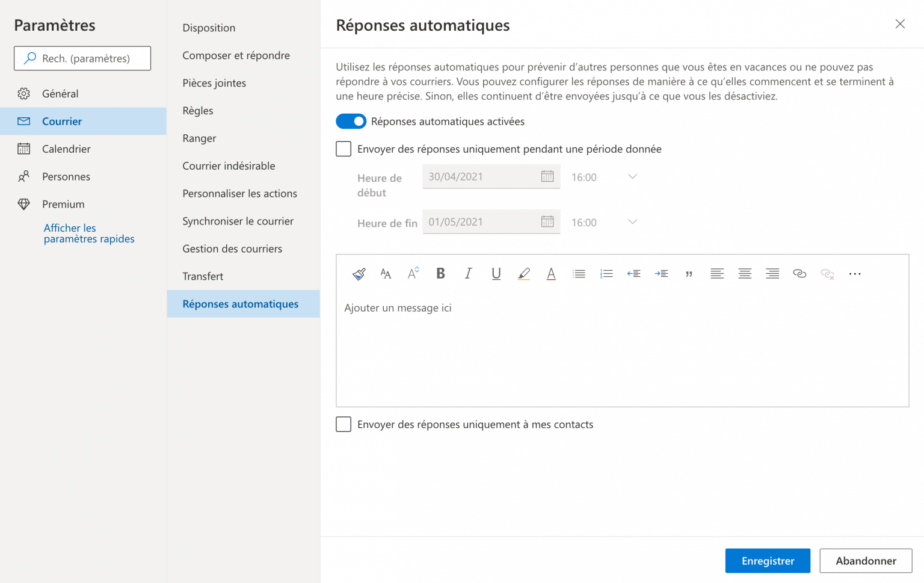Click the insert link icon
The image size is (924, 583).
click(799, 273)
